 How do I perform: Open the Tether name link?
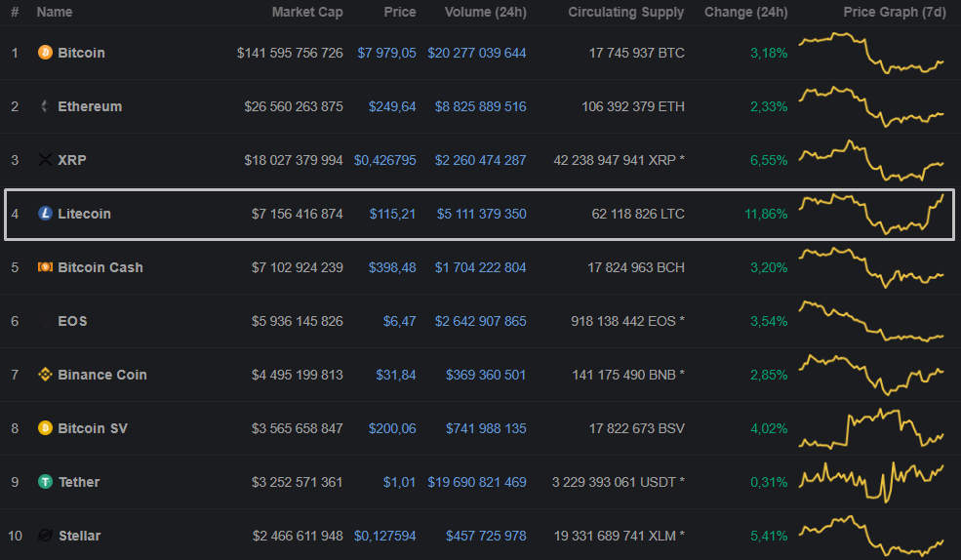(79, 482)
